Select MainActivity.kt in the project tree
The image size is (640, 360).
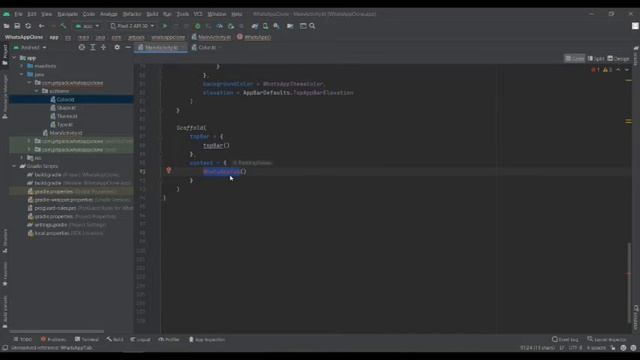tap(62, 133)
